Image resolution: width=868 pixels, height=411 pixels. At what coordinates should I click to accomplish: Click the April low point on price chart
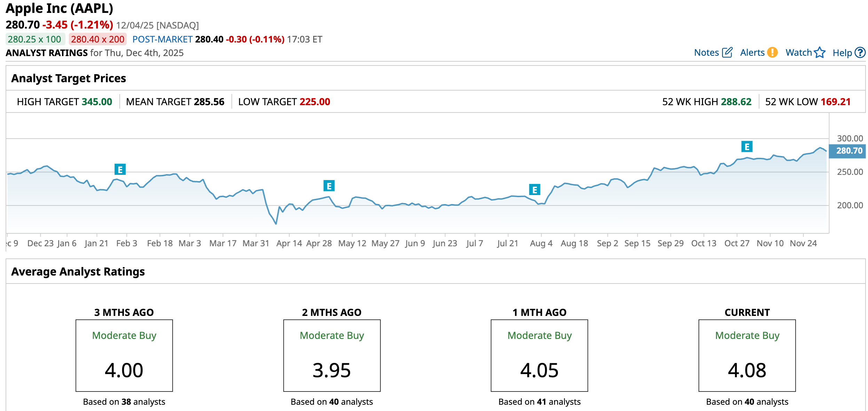(276, 223)
